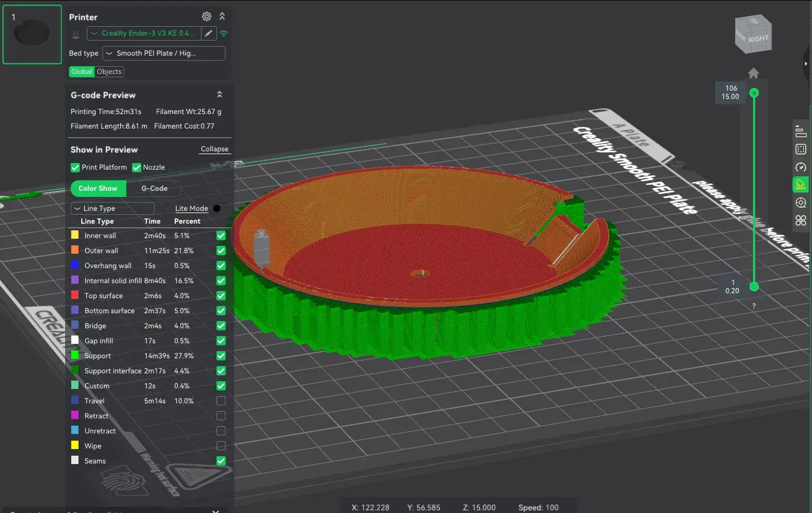This screenshot has width=812, height=513.
Task: Click the Filament Cost:0.77 text
Action: (x=184, y=126)
